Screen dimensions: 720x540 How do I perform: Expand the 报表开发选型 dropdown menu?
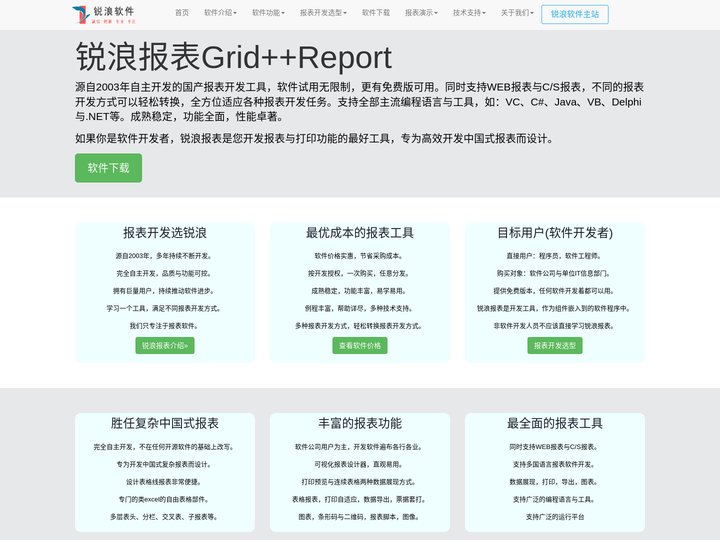(323, 13)
